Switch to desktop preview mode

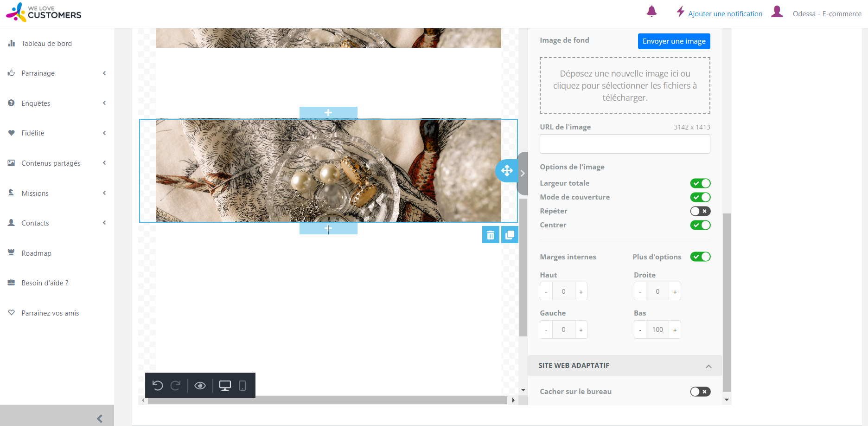225,386
